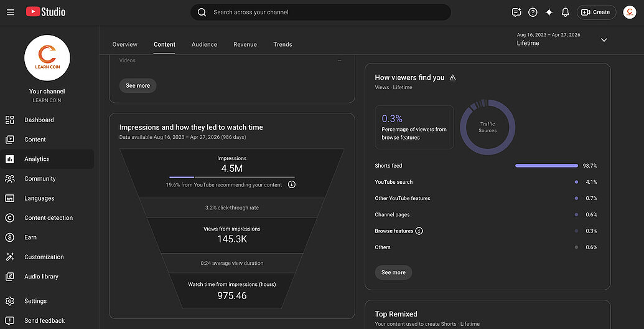Open the help question mark icon
This screenshot has height=329, width=644.
pos(533,12)
